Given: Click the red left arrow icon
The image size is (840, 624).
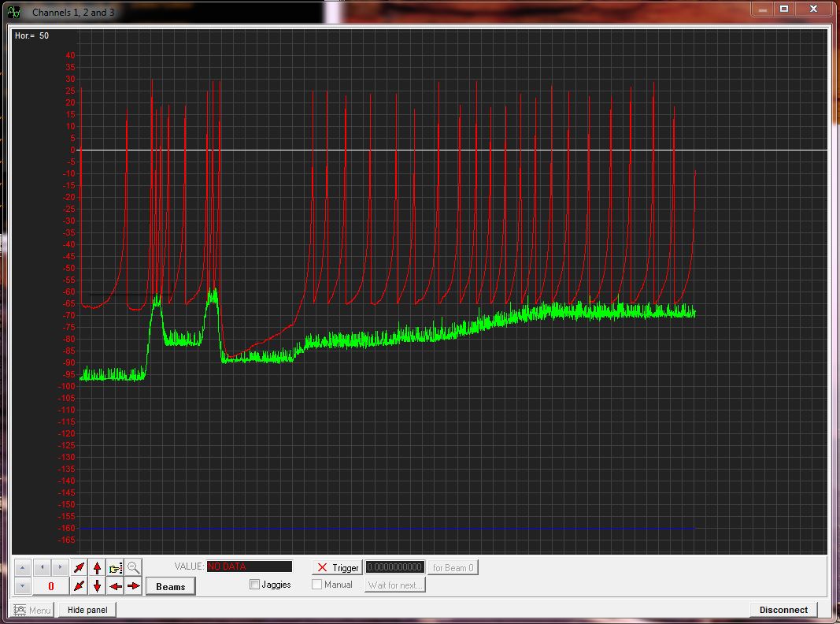Looking at the screenshot, I should coord(115,586).
